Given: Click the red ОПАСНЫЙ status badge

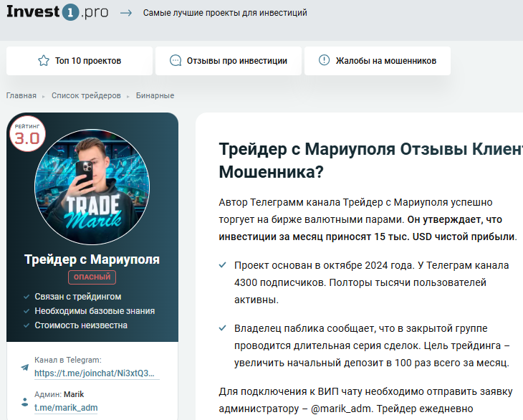Looking at the screenshot, I should [x=92, y=277].
